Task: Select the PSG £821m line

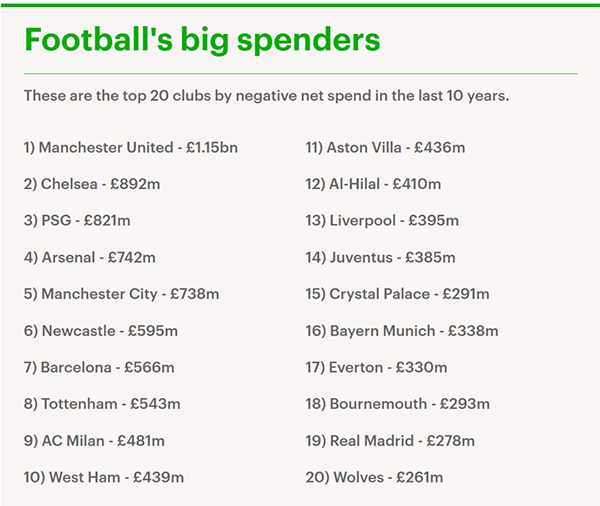Action: click(x=84, y=221)
